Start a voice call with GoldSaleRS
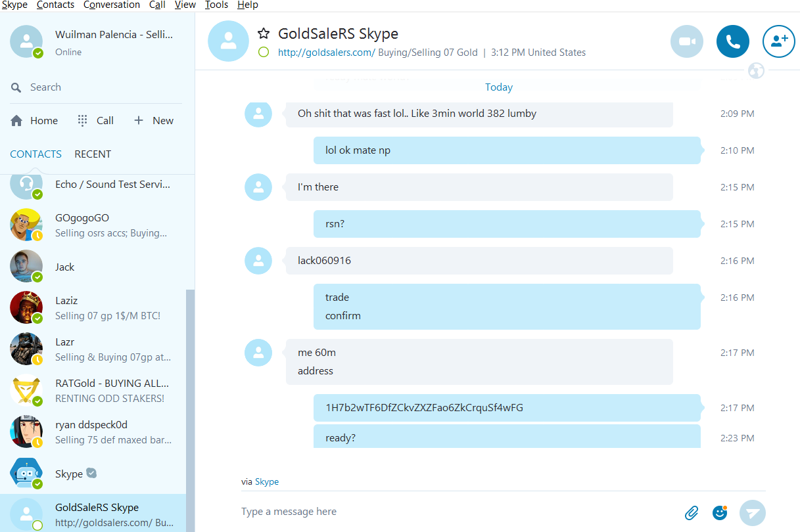This screenshot has width=800, height=532. (733, 41)
